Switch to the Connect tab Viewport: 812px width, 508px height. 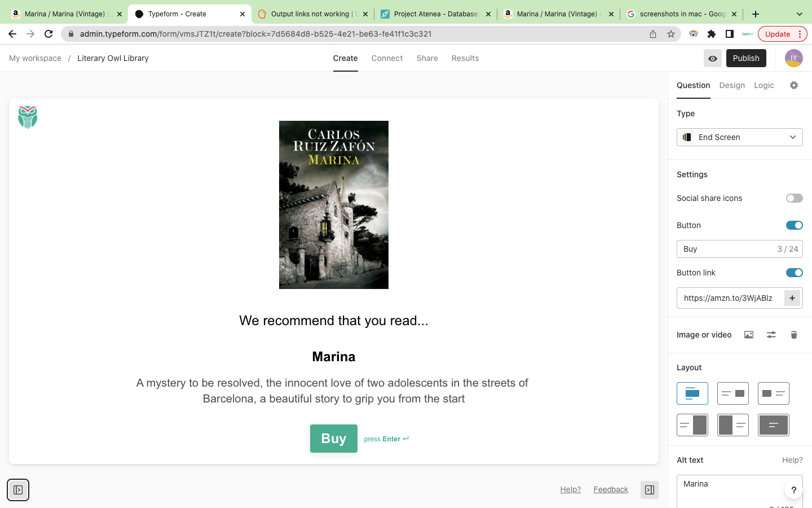(387, 58)
